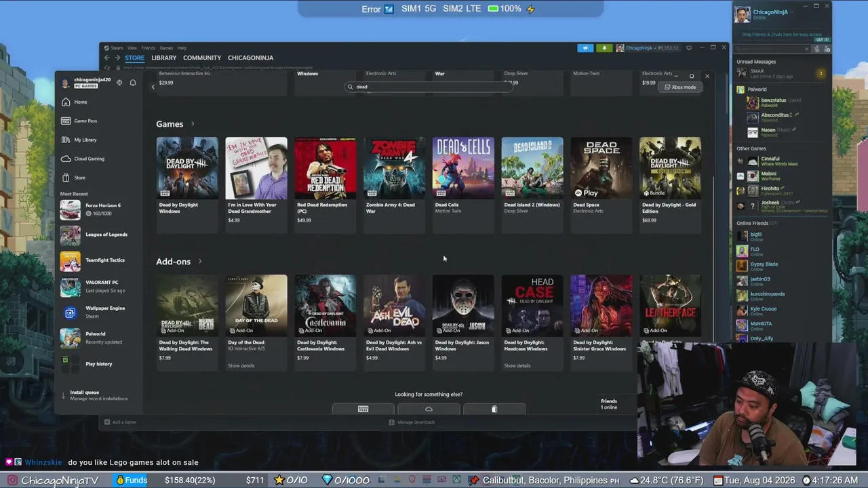The image size is (868, 488).
Task: Expand ChicagoNinjA status dropdown in friends list
Action: [790, 11]
